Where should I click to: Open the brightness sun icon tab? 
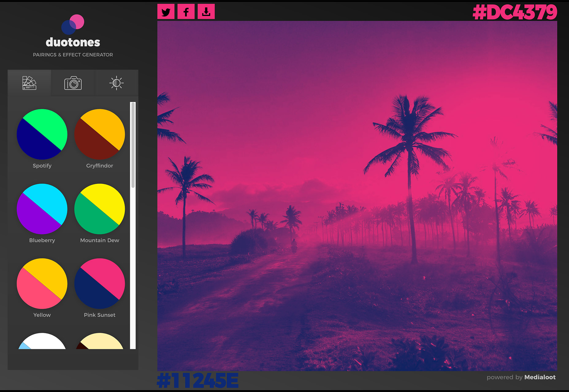pyautogui.click(x=116, y=83)
